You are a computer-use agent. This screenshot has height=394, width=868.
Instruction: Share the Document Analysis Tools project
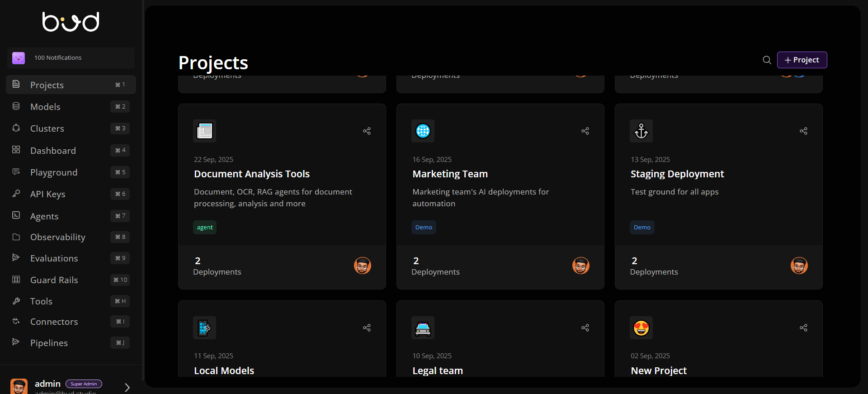pos(367,131)
